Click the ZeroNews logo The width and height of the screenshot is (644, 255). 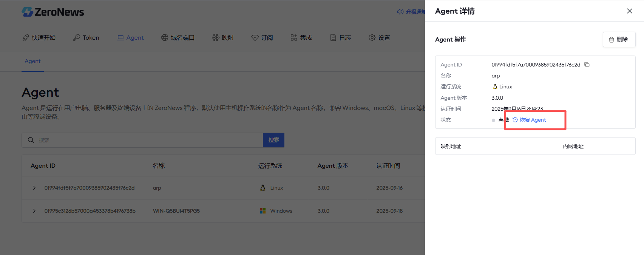(53, 12)
